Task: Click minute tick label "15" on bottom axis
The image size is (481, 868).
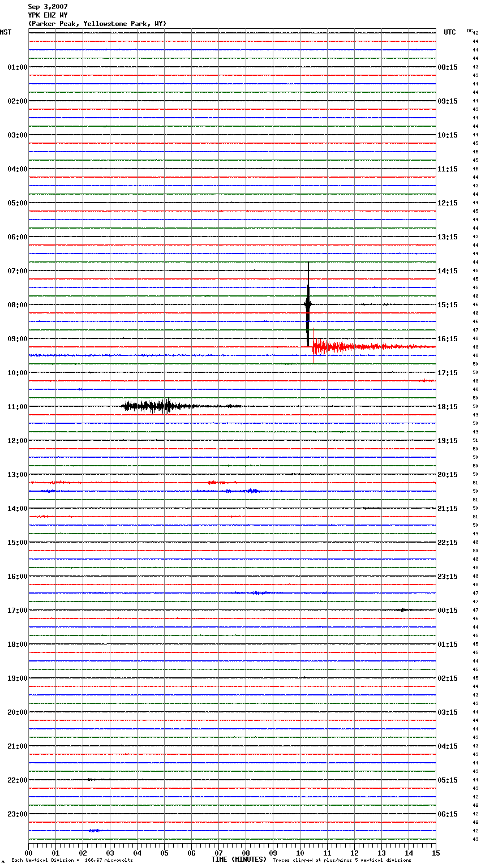Action: click(436, 853)
